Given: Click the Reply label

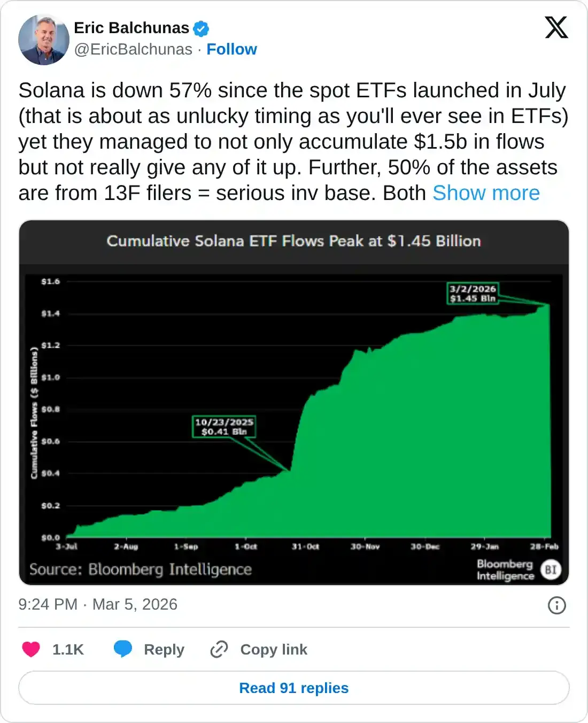Looking at the screenshot, I should tap(164, 649).
